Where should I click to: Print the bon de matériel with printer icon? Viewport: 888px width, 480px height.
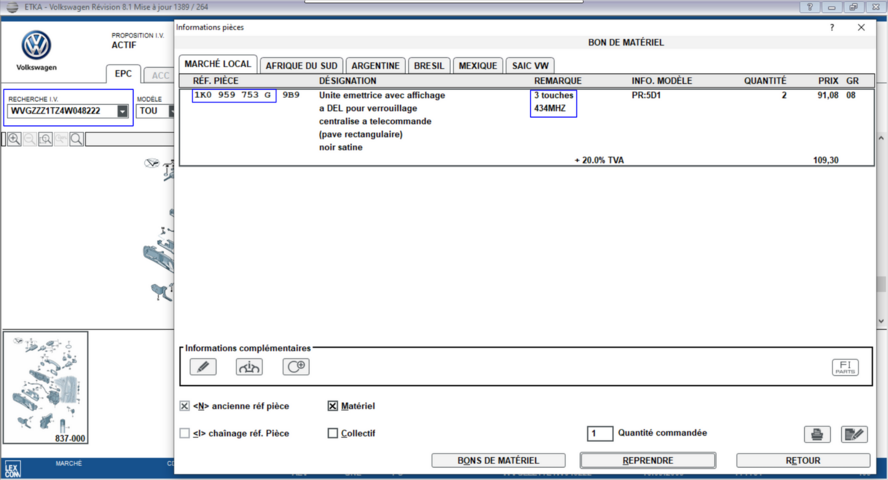pos(817,434)
